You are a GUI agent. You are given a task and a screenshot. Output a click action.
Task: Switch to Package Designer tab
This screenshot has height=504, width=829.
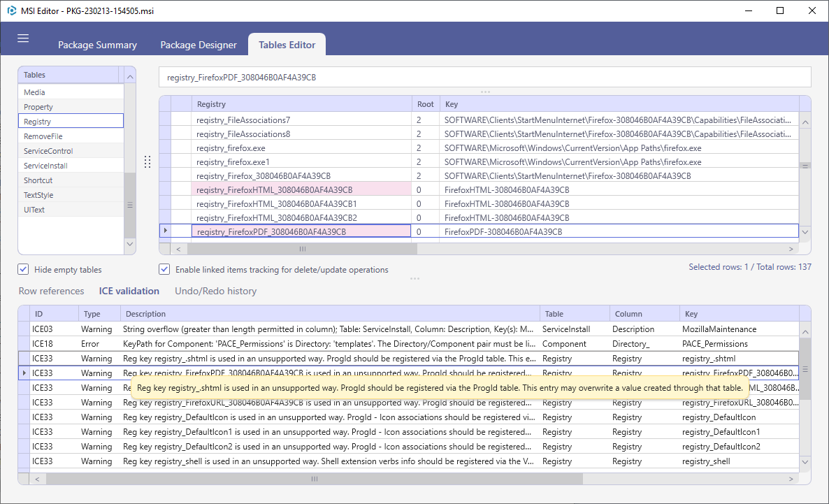pyautogui.click(x=199, y=45)
